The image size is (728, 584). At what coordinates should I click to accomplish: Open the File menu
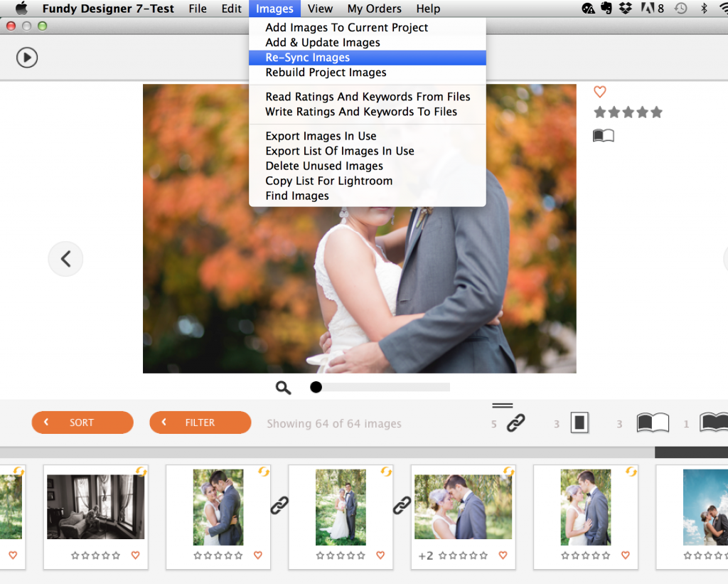(x=198, y=9)
